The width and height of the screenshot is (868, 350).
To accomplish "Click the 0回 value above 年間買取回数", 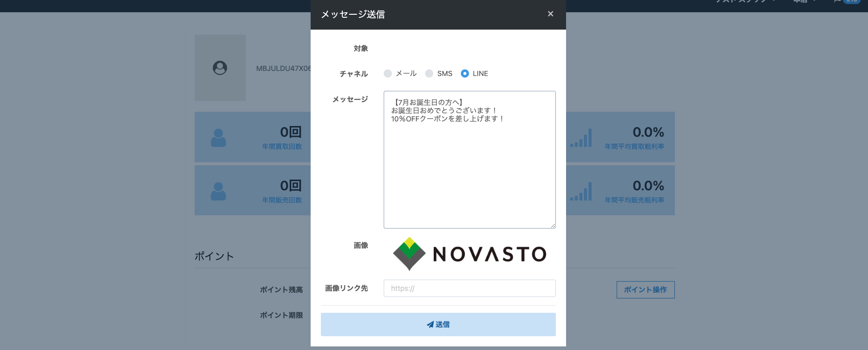I will pyautogui.click(x=291, y=132).
